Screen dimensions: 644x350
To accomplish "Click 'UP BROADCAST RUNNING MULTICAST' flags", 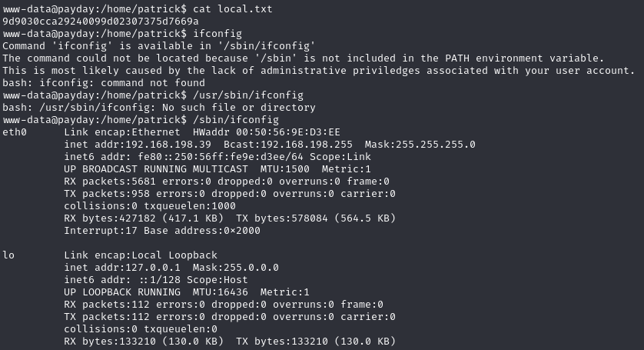I will pyautogui.click(x=156, y=169).
